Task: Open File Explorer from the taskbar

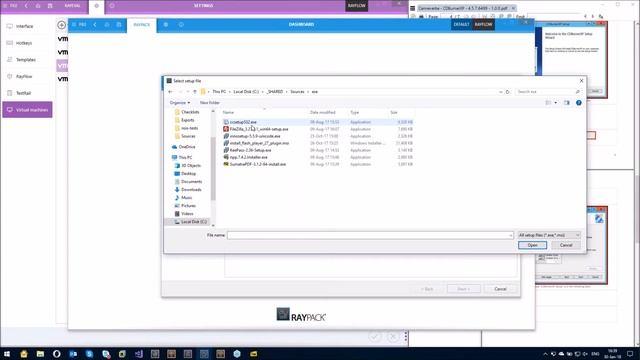Action: point(40,354)
